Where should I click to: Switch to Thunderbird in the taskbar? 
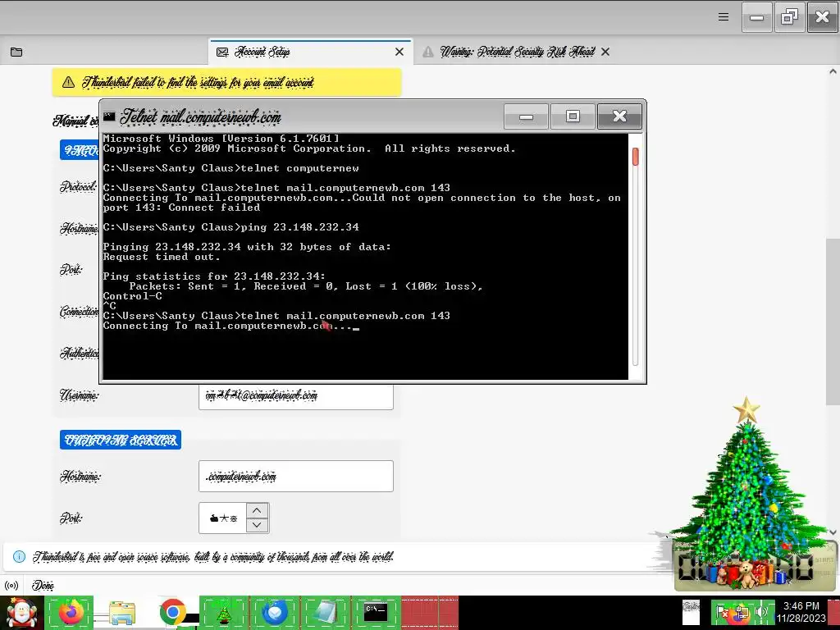pyautogui.click(x=275, y=613)
